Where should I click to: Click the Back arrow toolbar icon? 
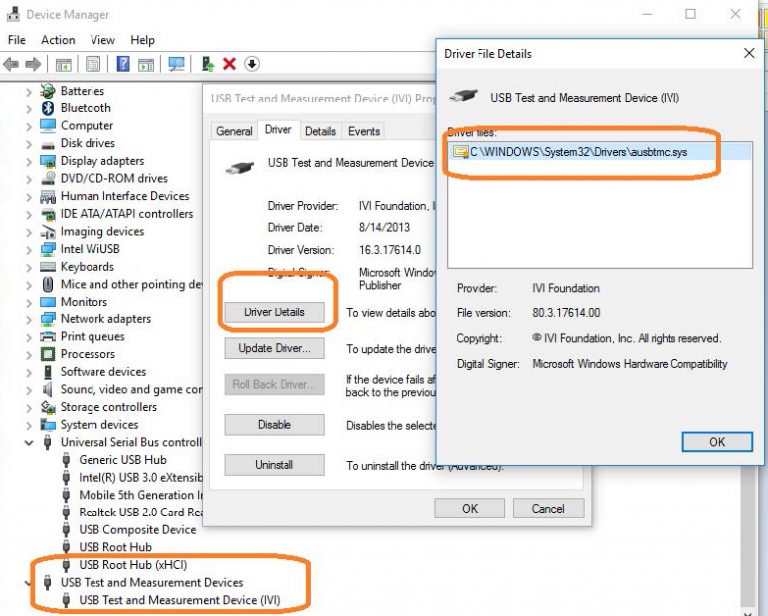pyautogui.click(x=12, y=64)
